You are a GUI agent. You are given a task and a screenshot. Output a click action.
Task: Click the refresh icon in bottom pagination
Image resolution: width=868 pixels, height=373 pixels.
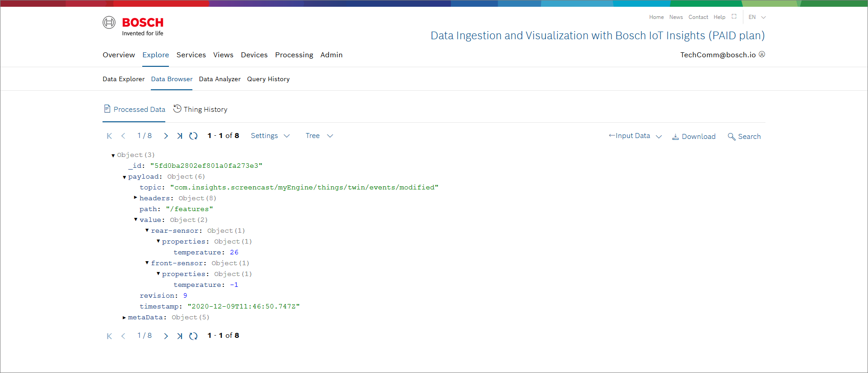click(193, 336)
